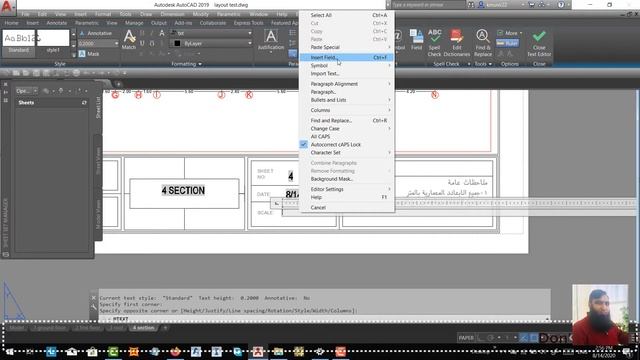Select the style1 text style thumbnail
Screen dimensions: 640x360
coord(53,42)
